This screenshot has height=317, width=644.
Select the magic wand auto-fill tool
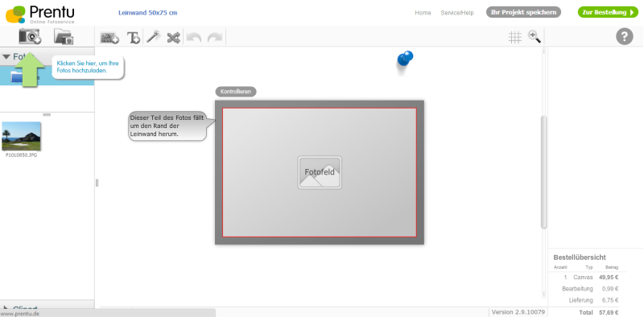[x=153, y=37]
